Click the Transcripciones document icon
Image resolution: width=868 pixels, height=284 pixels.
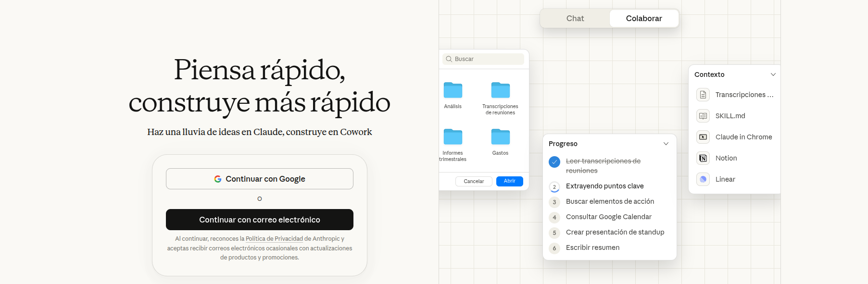point(703,95)
